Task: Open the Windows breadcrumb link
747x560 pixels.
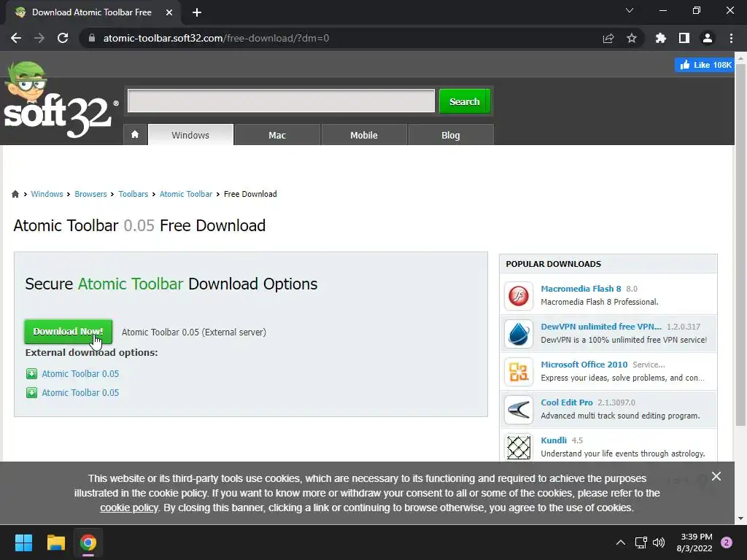Action: click(x=47, y=194)
